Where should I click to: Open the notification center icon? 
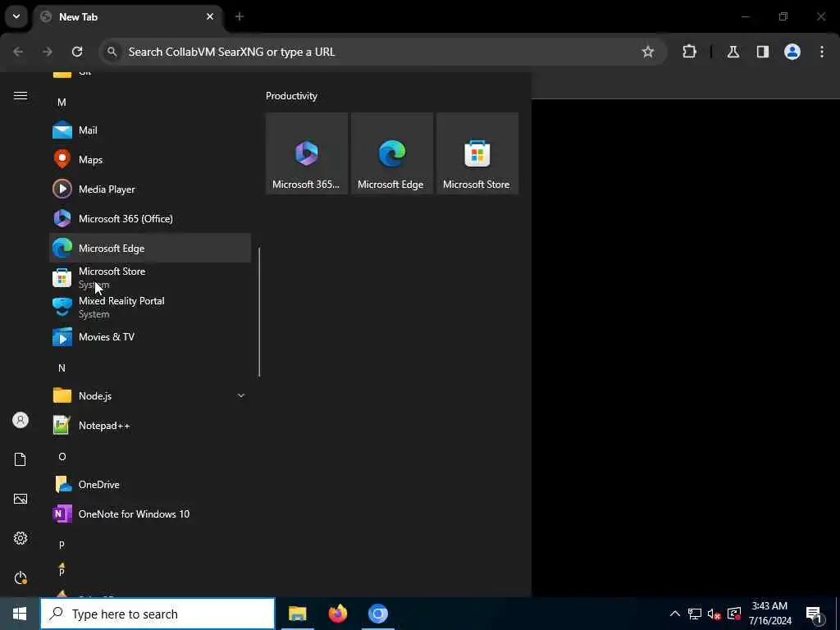click(x=815, y=614)
